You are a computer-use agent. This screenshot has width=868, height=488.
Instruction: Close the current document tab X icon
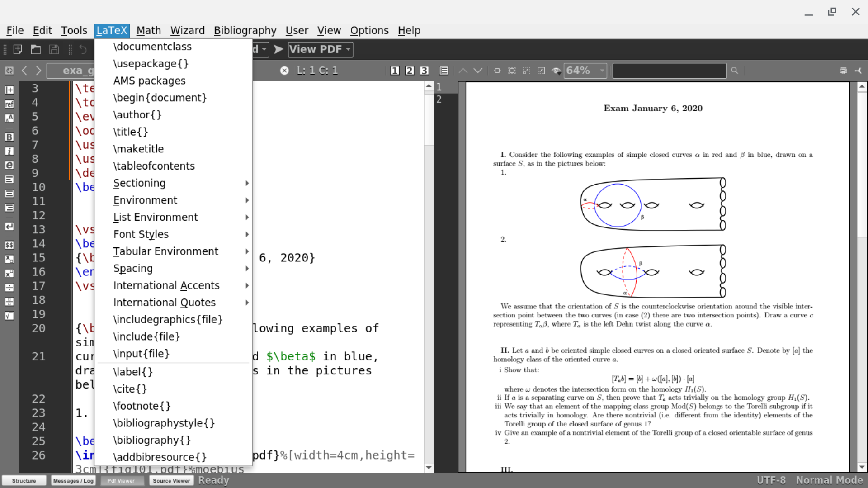[284, 71]
